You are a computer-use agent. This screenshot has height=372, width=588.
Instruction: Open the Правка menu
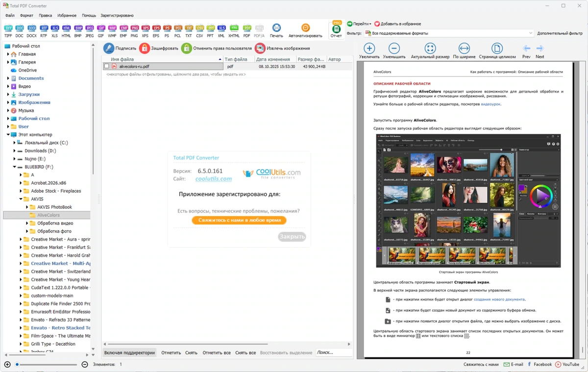[x=45, y=15]
